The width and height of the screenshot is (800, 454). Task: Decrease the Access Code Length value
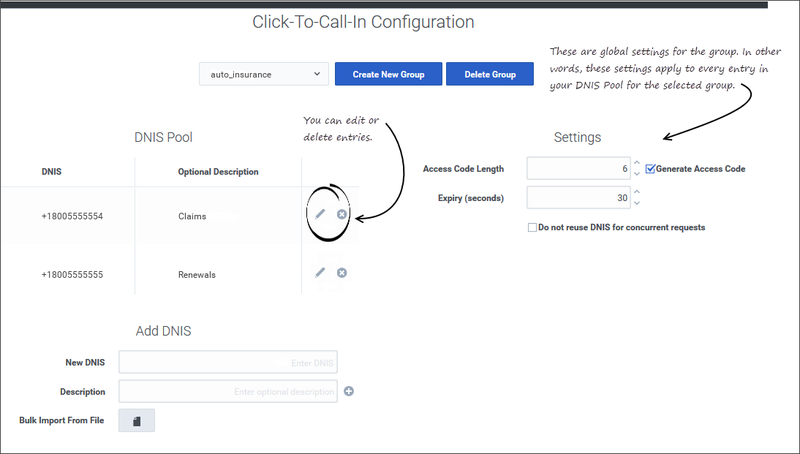[x=636, y=174]
